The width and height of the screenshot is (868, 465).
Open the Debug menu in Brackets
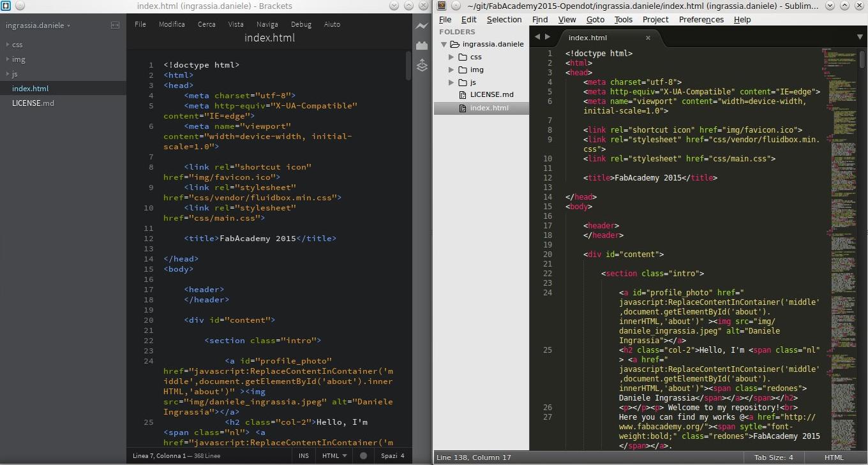(301, 24)
